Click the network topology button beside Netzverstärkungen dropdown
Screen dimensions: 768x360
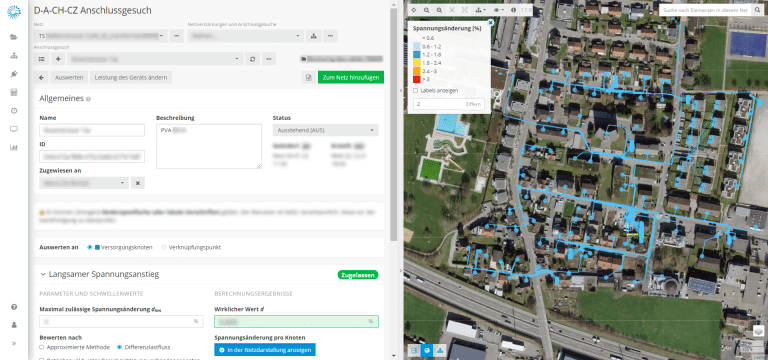(x=313, y=36)
